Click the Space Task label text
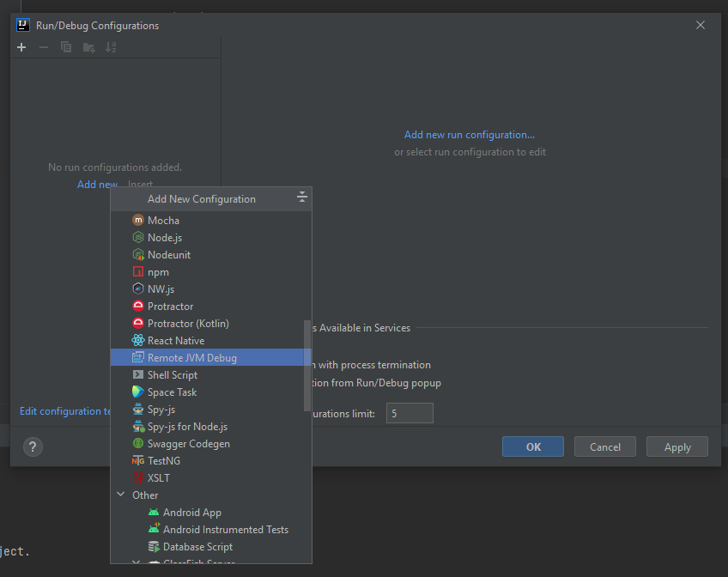Viewport: 728px width, 577px height. pos(173,392)
